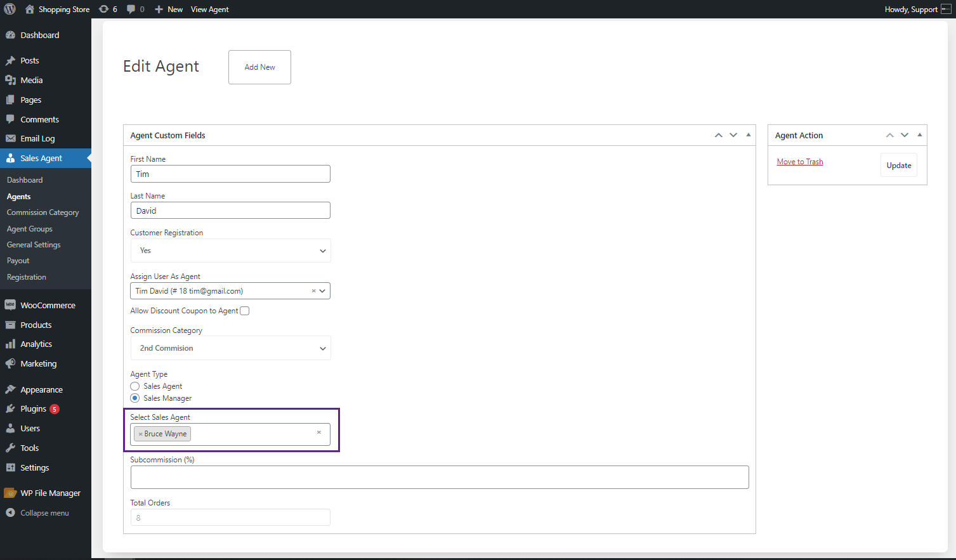Image resolution: width=956 pixels, height=560 pixels.
Task: Click the Comments speech bubble sidebar icon
Action: [10, 119]
